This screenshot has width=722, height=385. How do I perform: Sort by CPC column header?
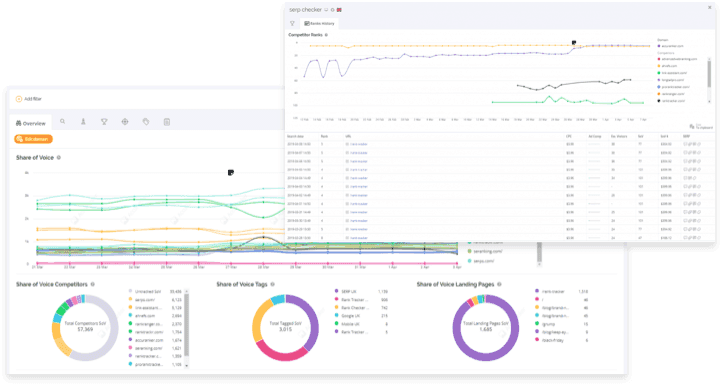tap(569, 137)
